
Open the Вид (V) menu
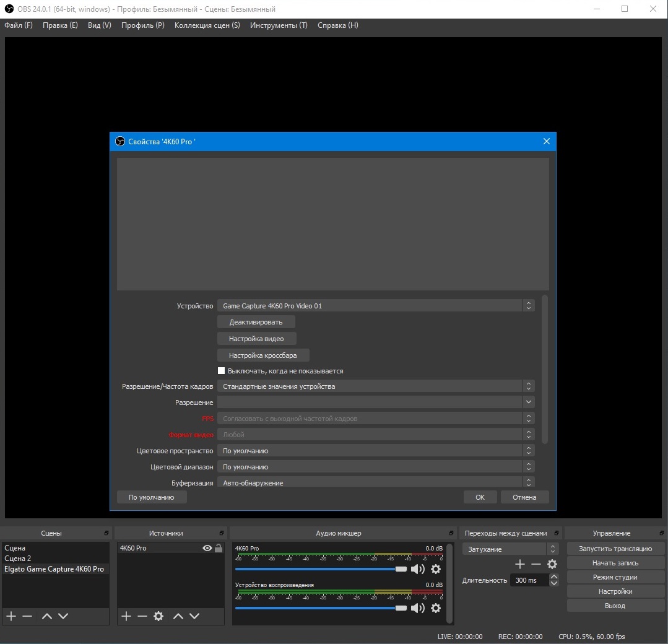(x=99, y=25)
